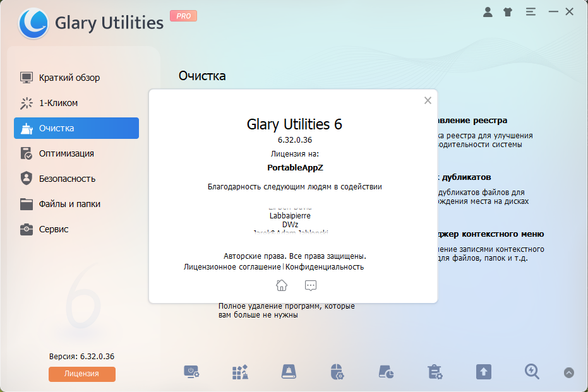Open the Конфиденциальность link
The width and height of the screenshot is (588, 392).
325,267
